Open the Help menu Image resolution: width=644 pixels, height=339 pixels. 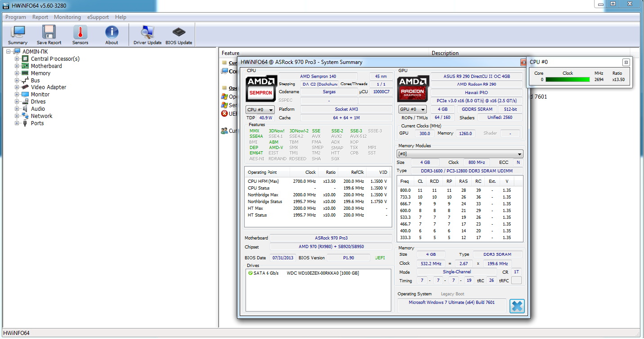[121, 17]
